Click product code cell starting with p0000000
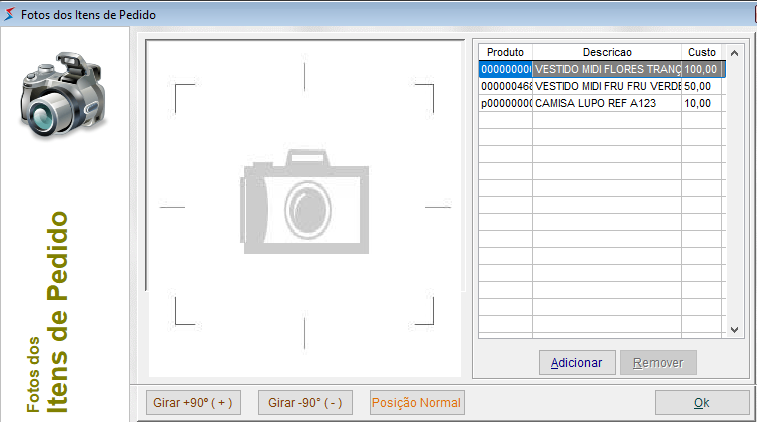The width and height of the screenshot is (757, 422). [505, 104]
